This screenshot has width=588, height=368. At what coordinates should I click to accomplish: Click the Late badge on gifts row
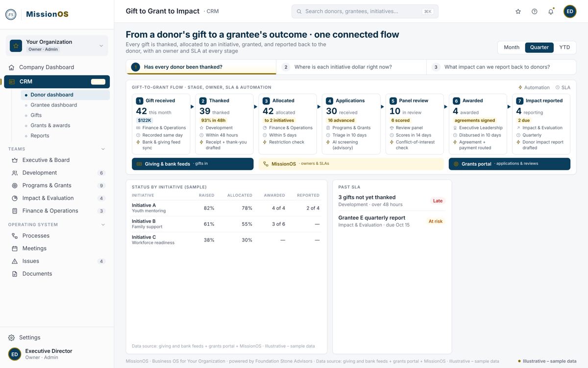[x=438, y=201]
